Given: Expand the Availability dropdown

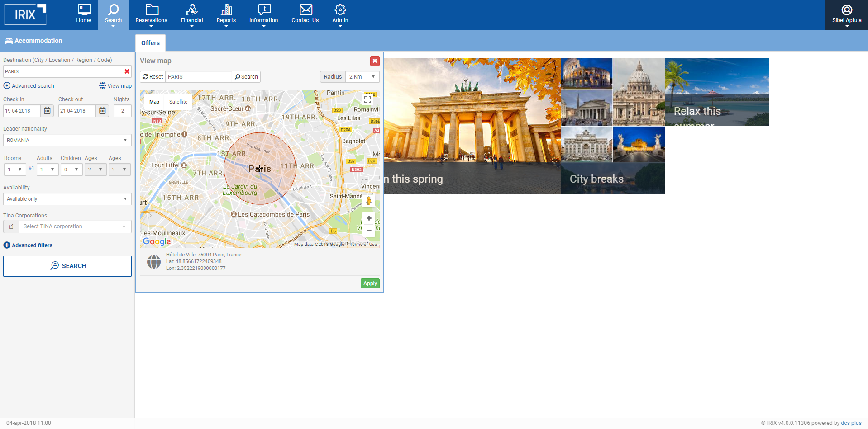Looking at the screenshot, I should (67, 199).
